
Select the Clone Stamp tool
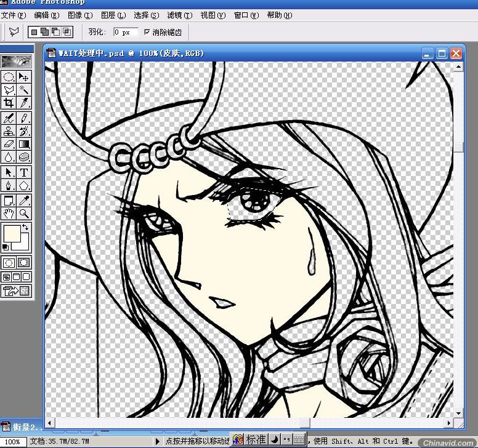click(9, 131)
